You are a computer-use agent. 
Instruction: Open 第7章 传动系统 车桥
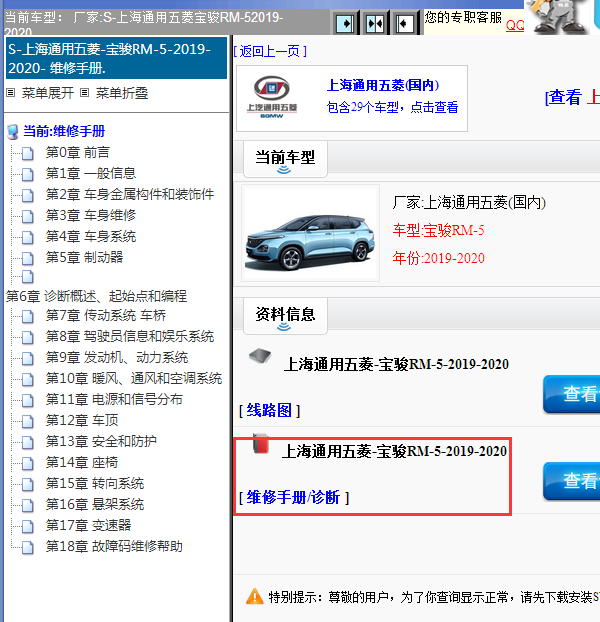(x=106, y=316)
